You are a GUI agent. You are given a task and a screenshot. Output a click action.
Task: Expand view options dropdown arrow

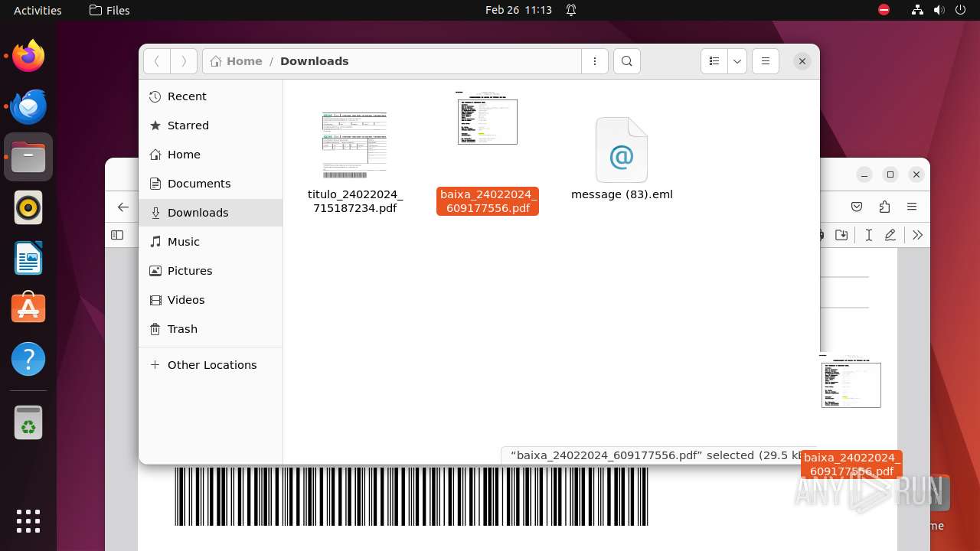coord(737,61)
